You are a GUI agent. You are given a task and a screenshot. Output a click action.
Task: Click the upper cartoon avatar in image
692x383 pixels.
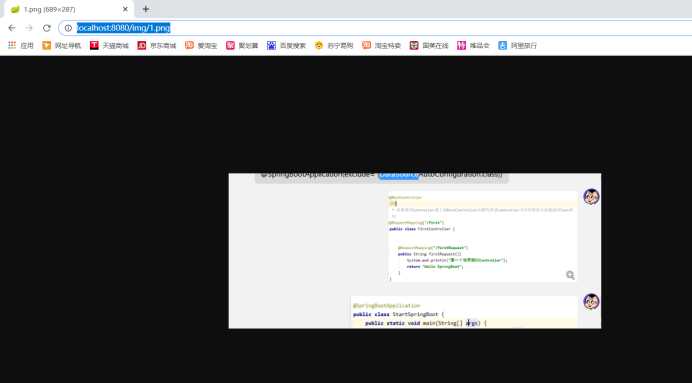tap(591, 197)
